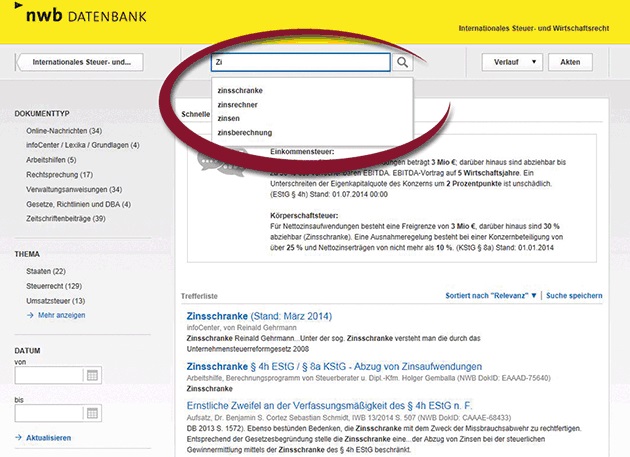The height and width of the screenshot is (457, 630).
Task: Click the arrow icon beside Mehr anzeigen
Action: click(x=19, y=314)
